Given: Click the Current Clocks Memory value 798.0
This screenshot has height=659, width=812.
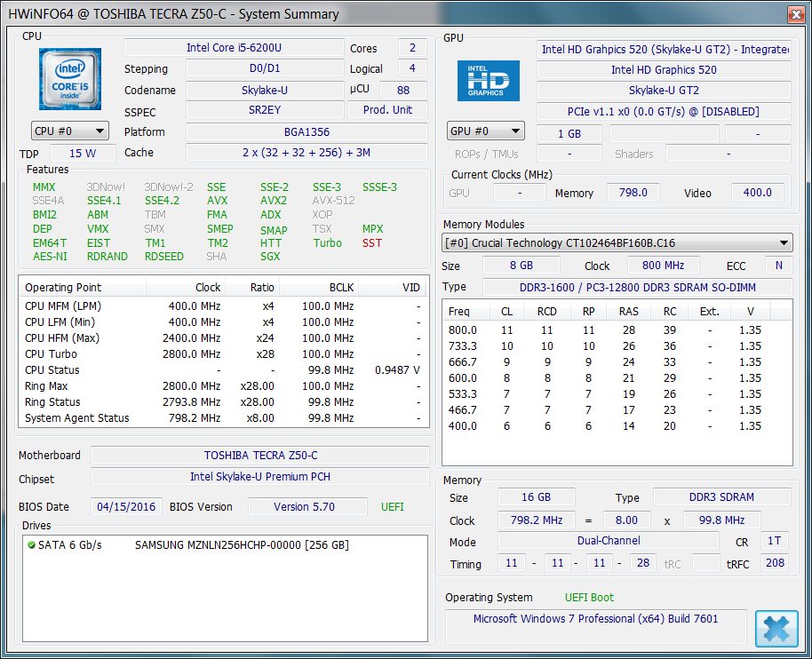Looking at the screenshot, I should (x=633, y=193).
